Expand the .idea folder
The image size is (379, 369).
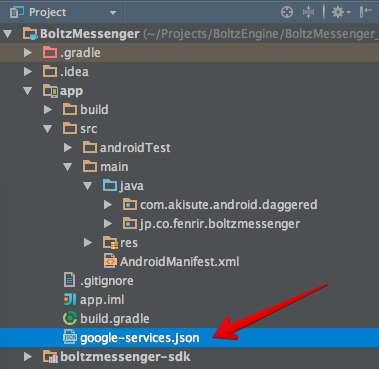click(x=28, y=72)
